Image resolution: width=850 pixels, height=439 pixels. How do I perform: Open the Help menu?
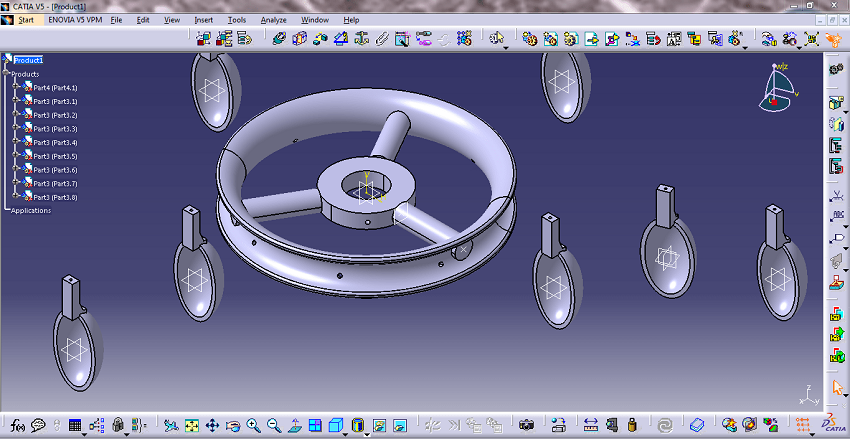351,20
